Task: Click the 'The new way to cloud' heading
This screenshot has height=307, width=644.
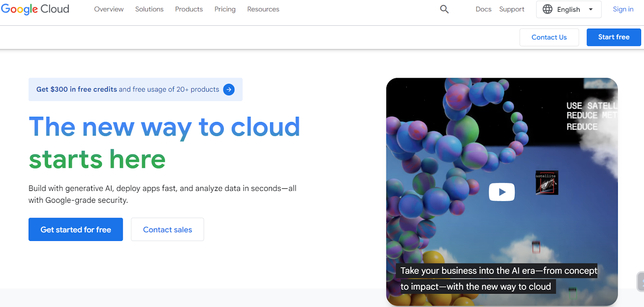Action: (x=164, y=127)
